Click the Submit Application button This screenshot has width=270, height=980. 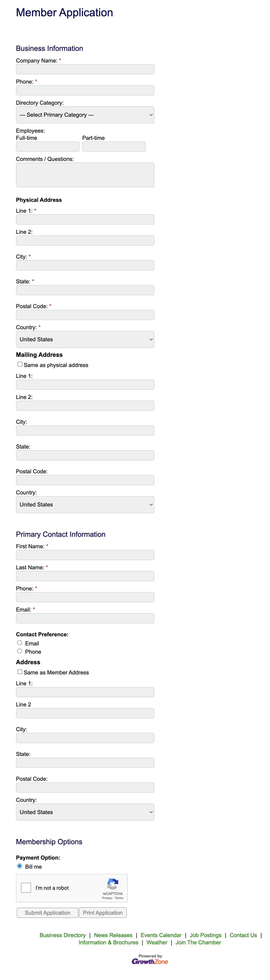click(x=47, y=913)
